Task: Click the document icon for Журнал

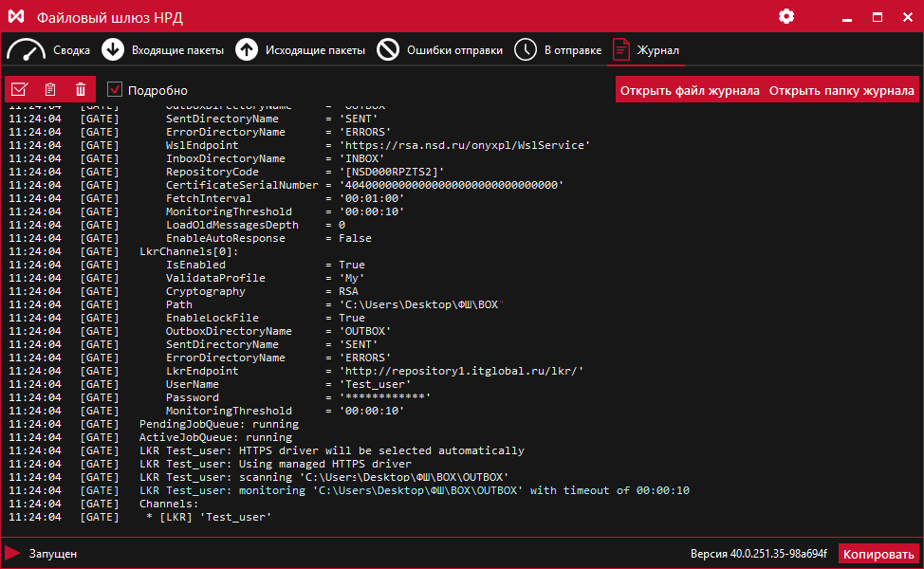Action: (x=620, y=50)
